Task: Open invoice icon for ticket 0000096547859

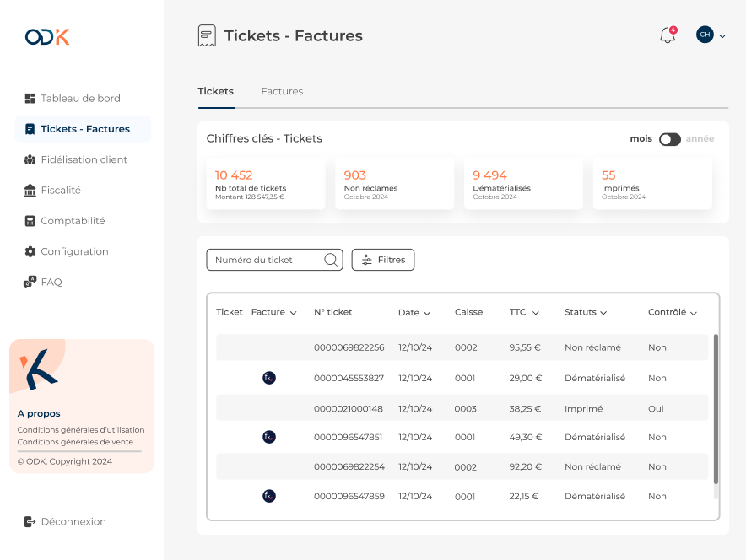Action: point(269,496)
